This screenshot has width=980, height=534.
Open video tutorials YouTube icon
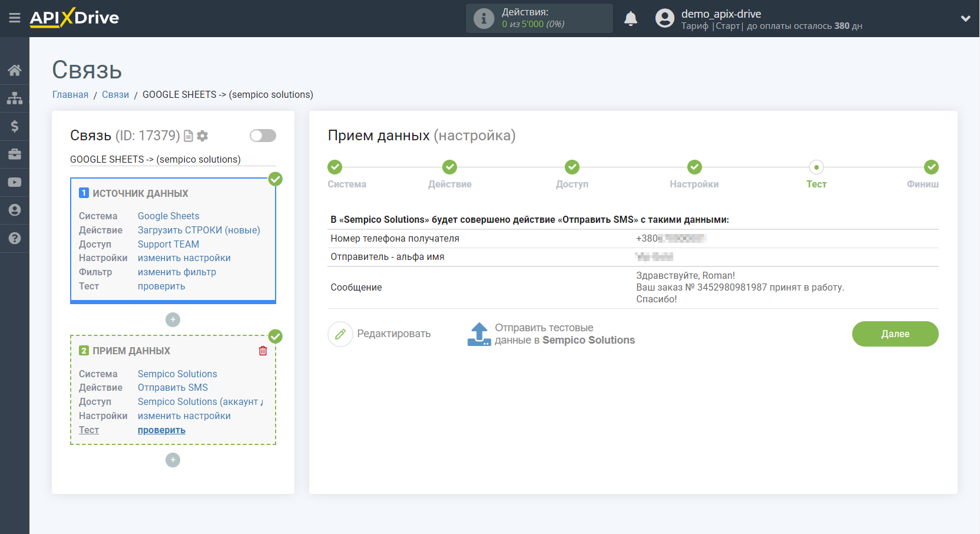15,182
